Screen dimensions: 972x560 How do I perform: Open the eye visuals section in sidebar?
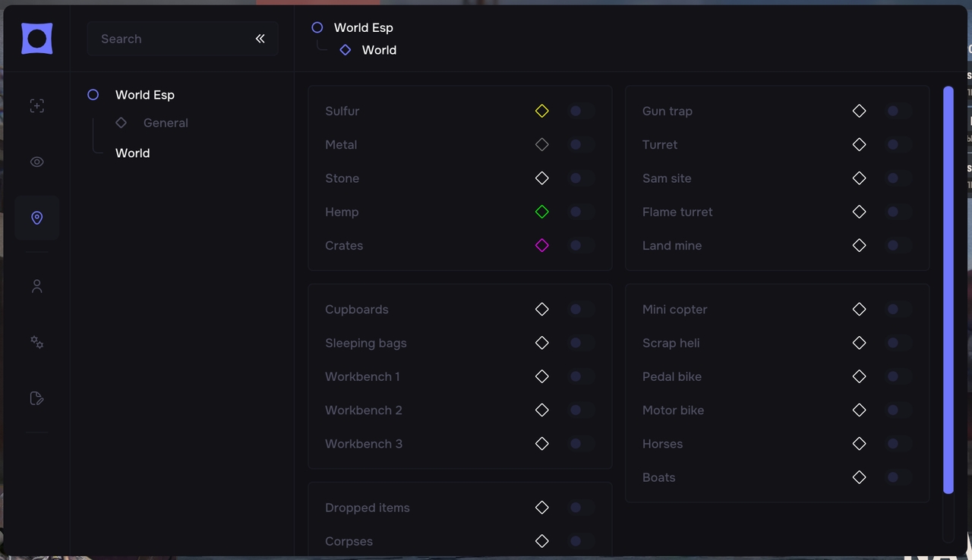36,162
